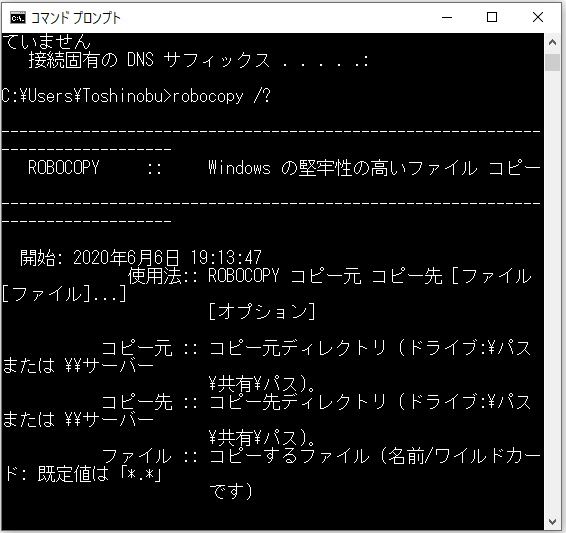Click the '使用法::' label

pos(163,276)
